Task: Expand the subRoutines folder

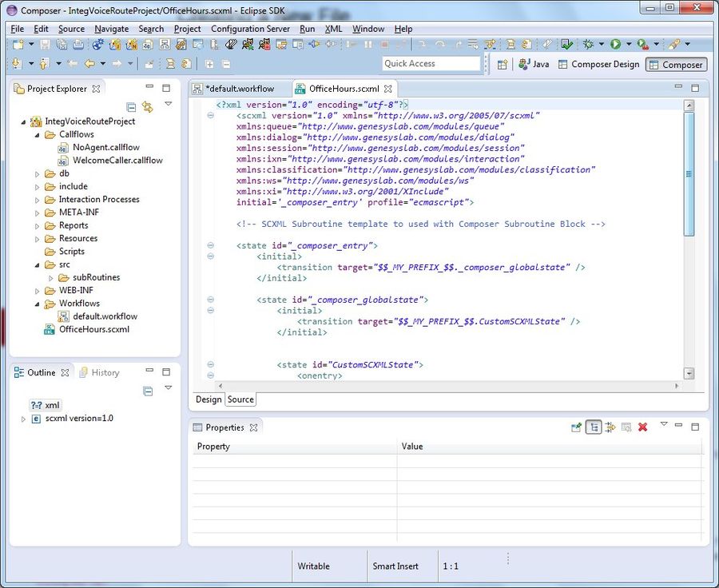Action: point(51,278)
